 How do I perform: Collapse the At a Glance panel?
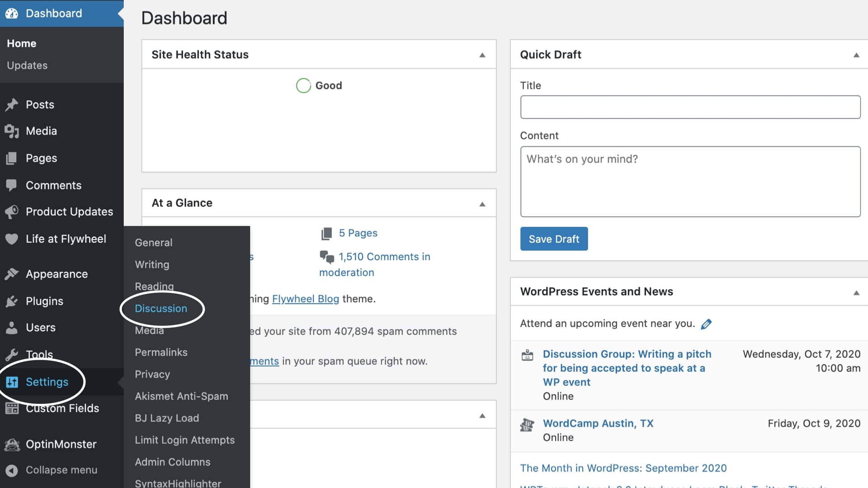pyautogui.click(x=482, y=204)
